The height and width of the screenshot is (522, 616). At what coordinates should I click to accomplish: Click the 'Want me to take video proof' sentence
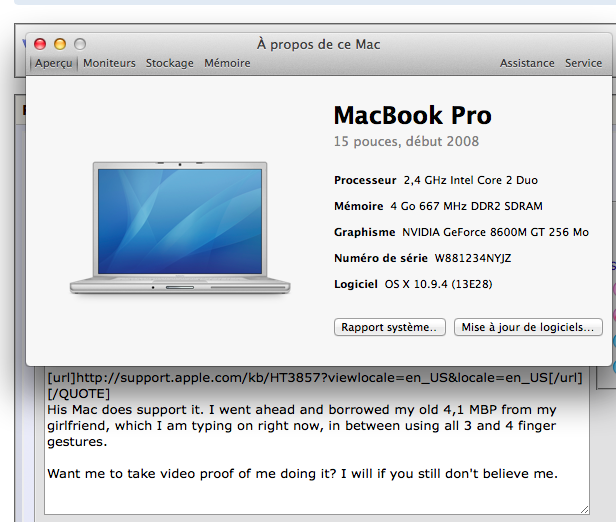[302, 474]
